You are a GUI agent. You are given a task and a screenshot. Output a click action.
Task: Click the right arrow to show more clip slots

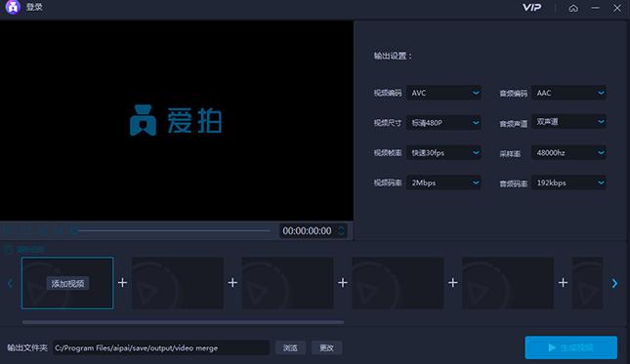614,283
